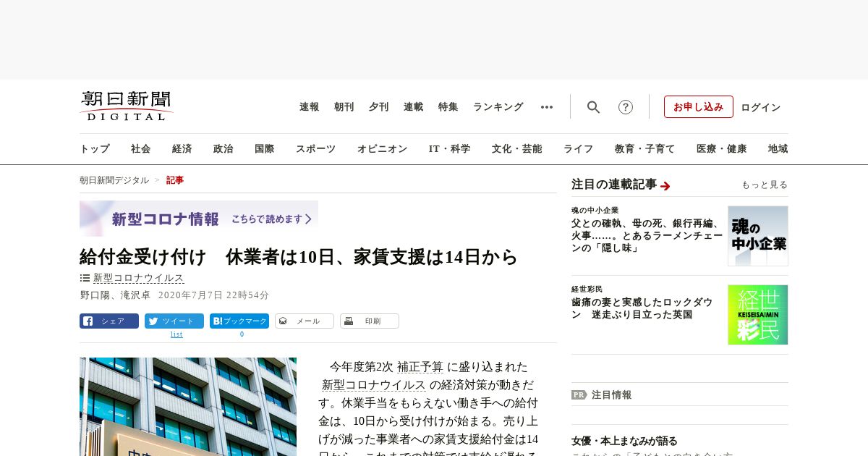Screen dimensions: 868x456
Task: Click the date 2020年7月7日 22時54分
Action: pos(213,295)
